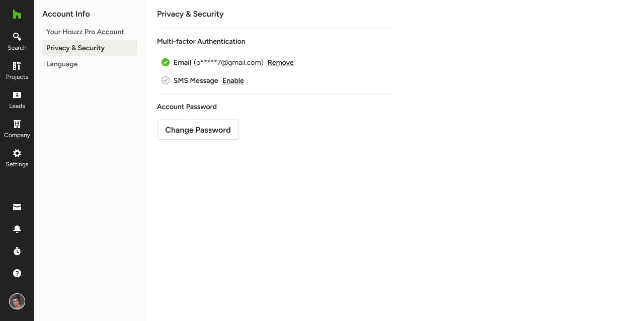The image size is (644, 321).
Task: Click the green Email checkmark indicator
Action: pos(166,62)
